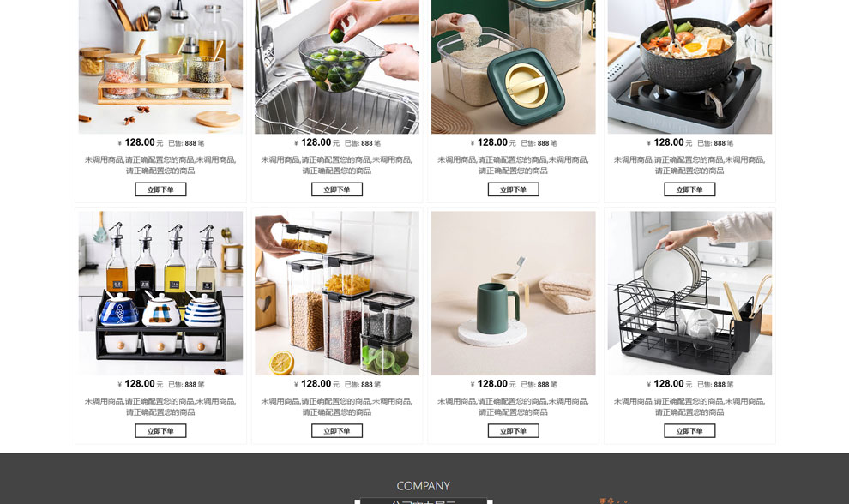Open the green mug product image
849x504 pixels.
514,293
